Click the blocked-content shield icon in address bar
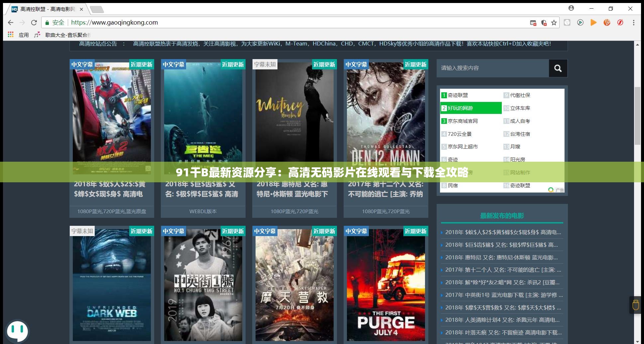Viewport: 644px width, 344px height. point(543,23)
